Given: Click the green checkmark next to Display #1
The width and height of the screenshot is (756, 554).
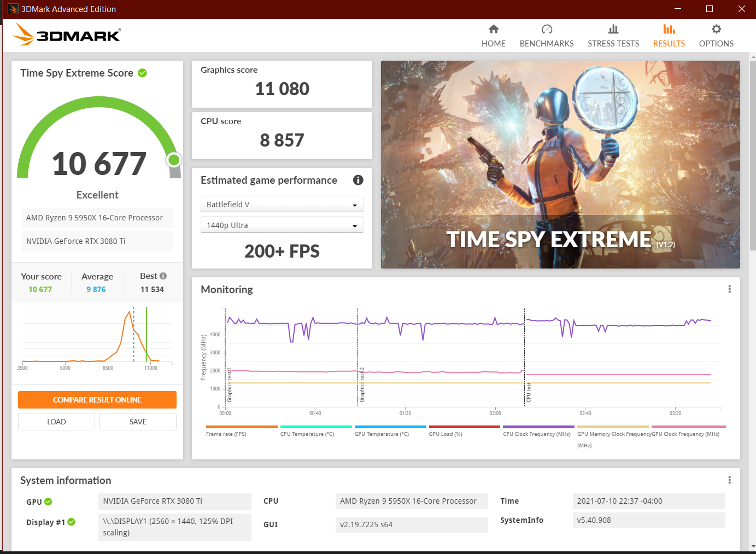Looking at the screenshot, I should click(x=71, y=522).
